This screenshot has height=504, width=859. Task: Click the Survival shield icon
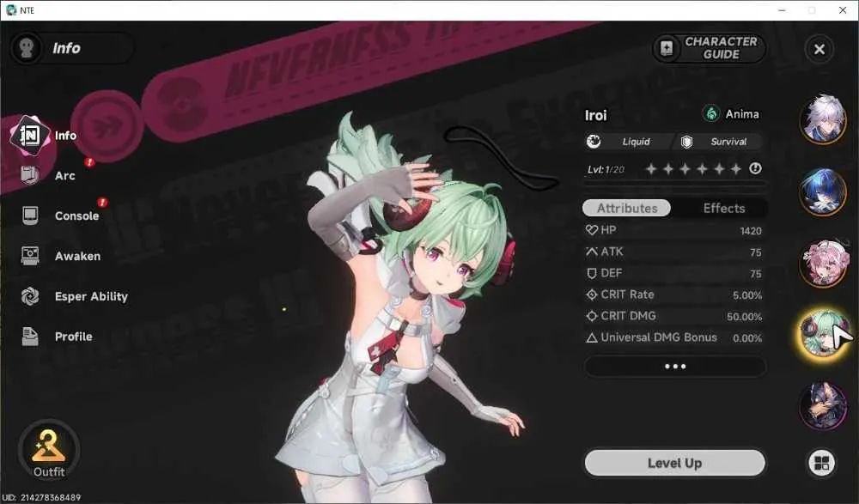click(x=686, y=142)
